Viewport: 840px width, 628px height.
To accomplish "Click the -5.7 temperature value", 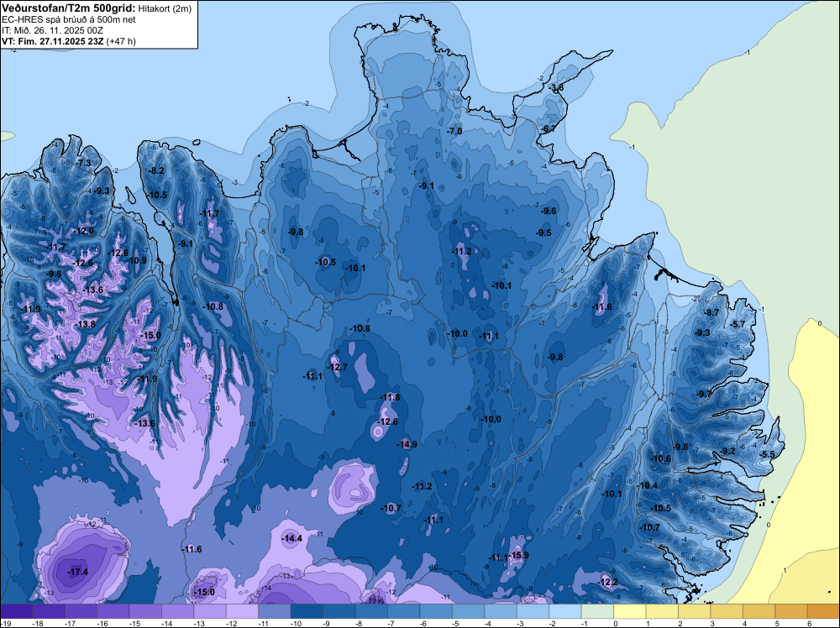I will click(738, 324).
